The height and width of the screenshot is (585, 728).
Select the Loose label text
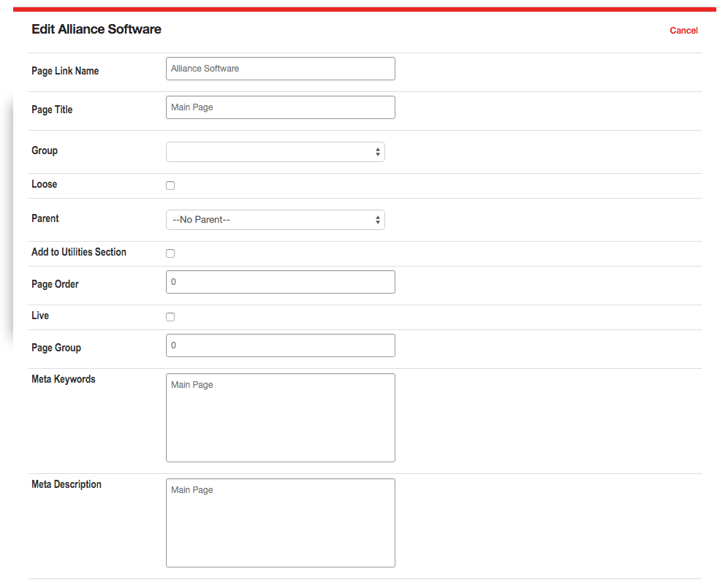(x=44, y=184)
